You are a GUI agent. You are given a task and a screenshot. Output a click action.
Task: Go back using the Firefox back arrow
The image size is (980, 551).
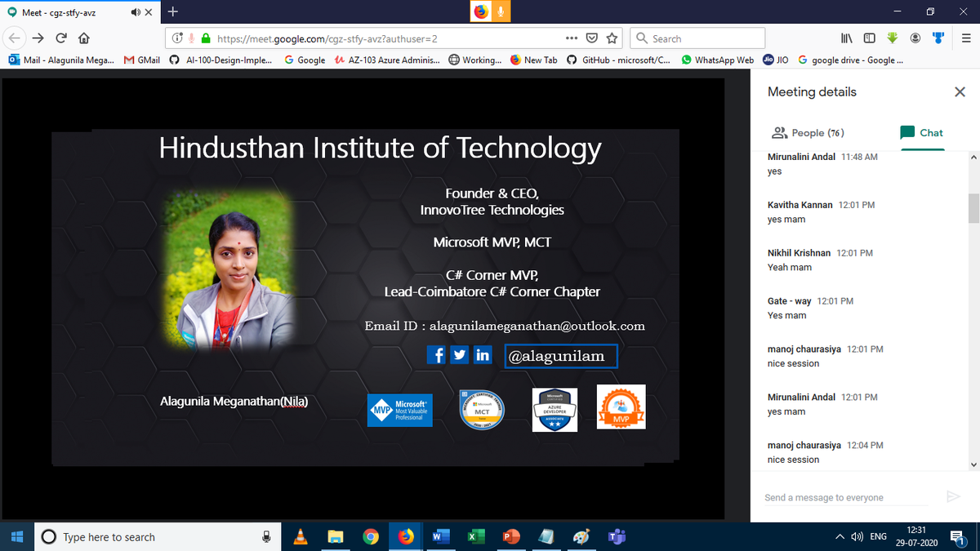14,38
